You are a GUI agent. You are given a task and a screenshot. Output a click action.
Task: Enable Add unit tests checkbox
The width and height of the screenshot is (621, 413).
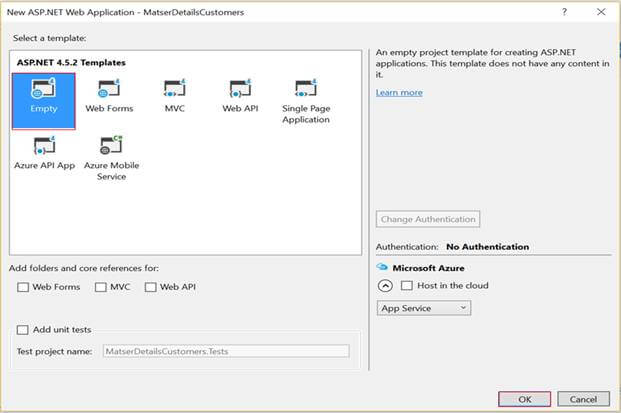[23, 330]
